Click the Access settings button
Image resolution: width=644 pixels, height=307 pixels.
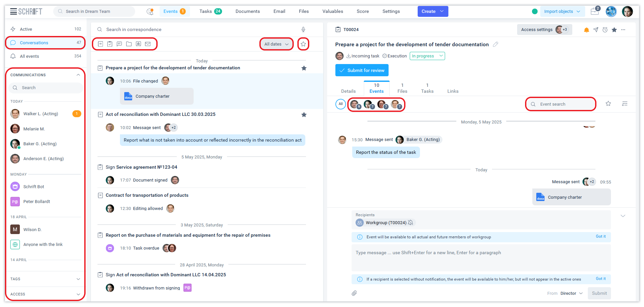point(537,30)
